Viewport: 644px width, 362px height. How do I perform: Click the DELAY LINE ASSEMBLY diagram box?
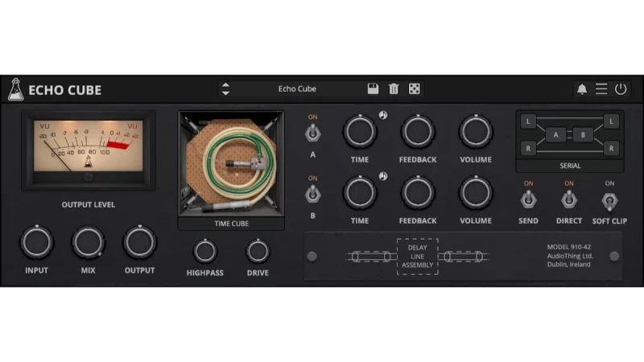tap(417, 257)
